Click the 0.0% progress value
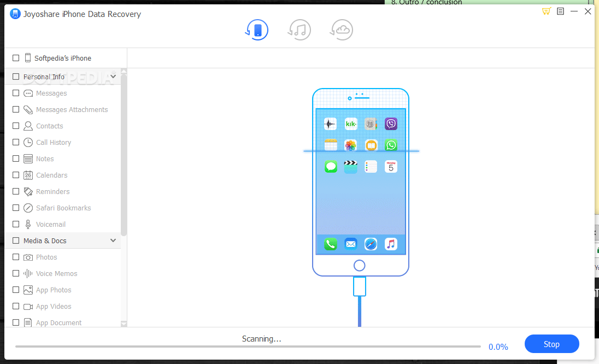 pos(498,347)
